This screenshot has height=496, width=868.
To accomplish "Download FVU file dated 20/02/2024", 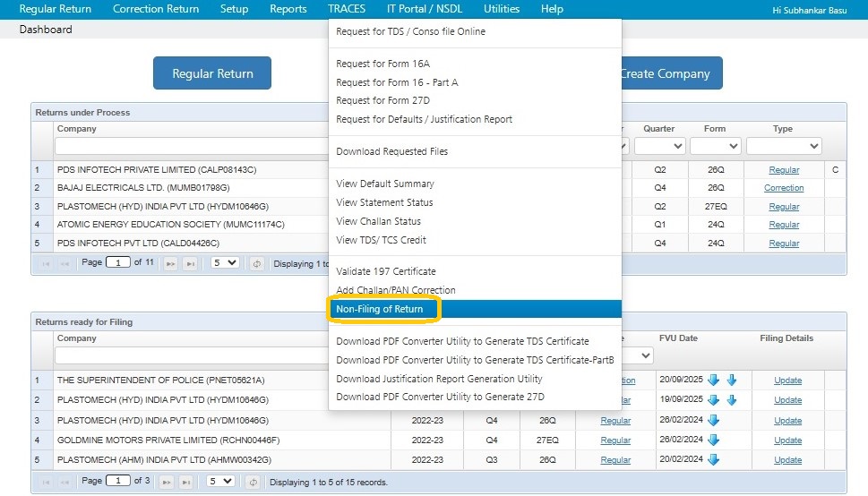I will [714, 460].
